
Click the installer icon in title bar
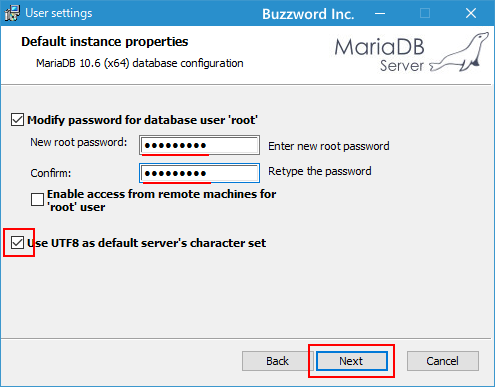tap(12, 13)
